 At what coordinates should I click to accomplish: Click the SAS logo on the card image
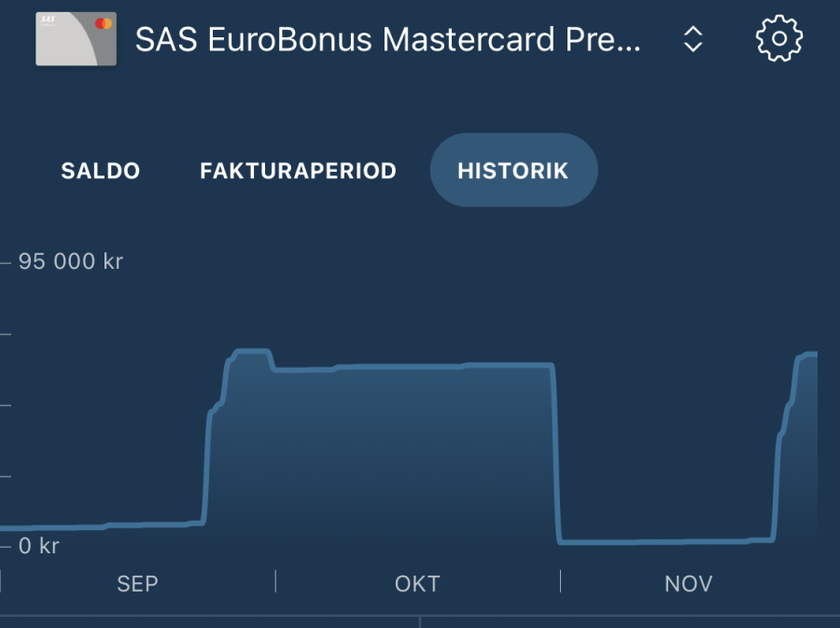click(x=49, y=20)
